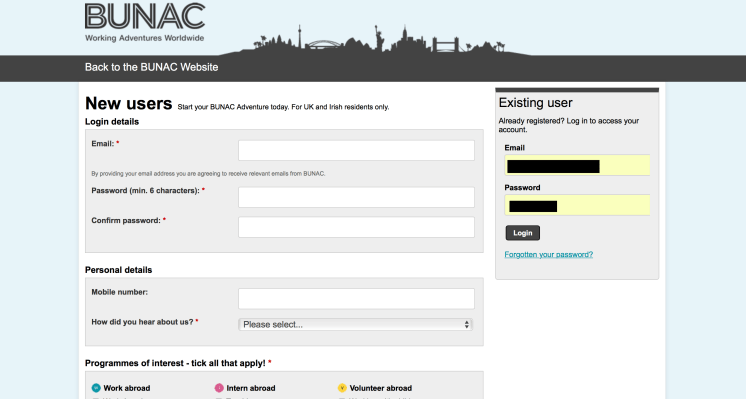The image size is (746, 399).
Task: Click the Personal details section title
Action: [x=118, y=270]
